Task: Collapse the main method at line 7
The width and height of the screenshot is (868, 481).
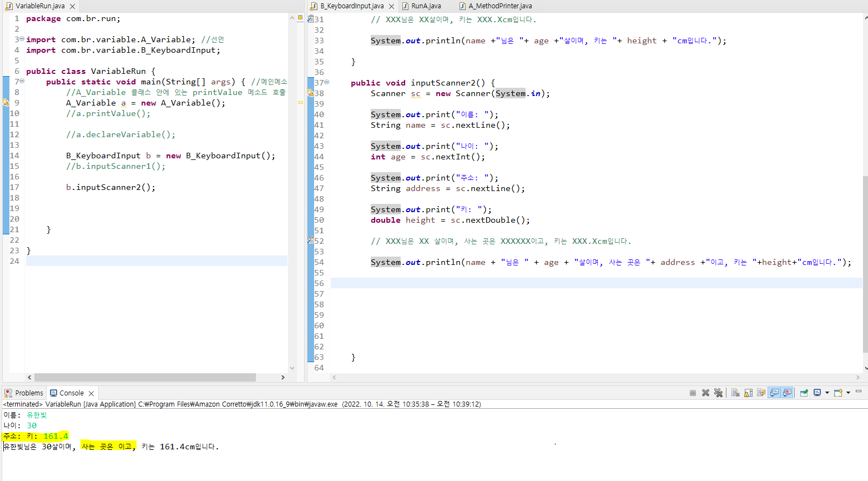Action: (22, 81)
